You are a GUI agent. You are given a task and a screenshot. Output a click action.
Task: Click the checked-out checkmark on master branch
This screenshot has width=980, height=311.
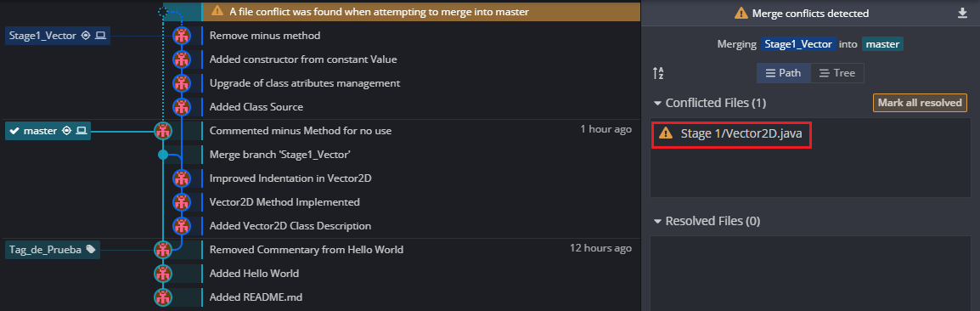(14, 131)
